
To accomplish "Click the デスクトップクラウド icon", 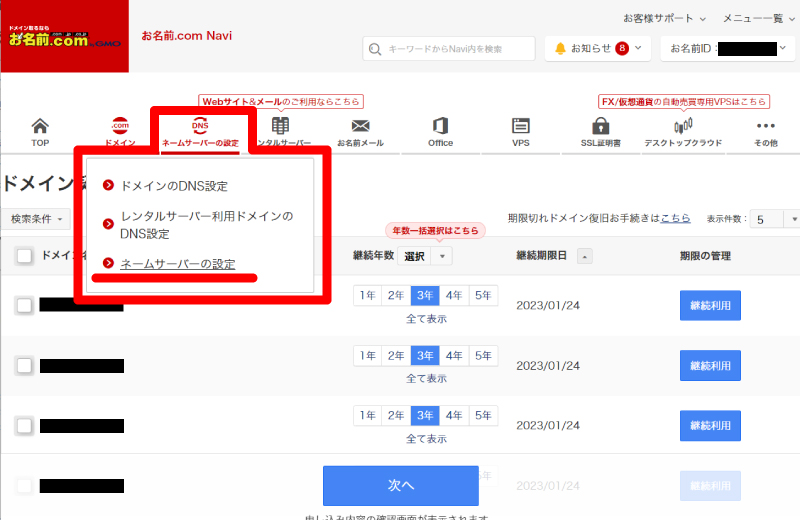I will tap(683, 127).
